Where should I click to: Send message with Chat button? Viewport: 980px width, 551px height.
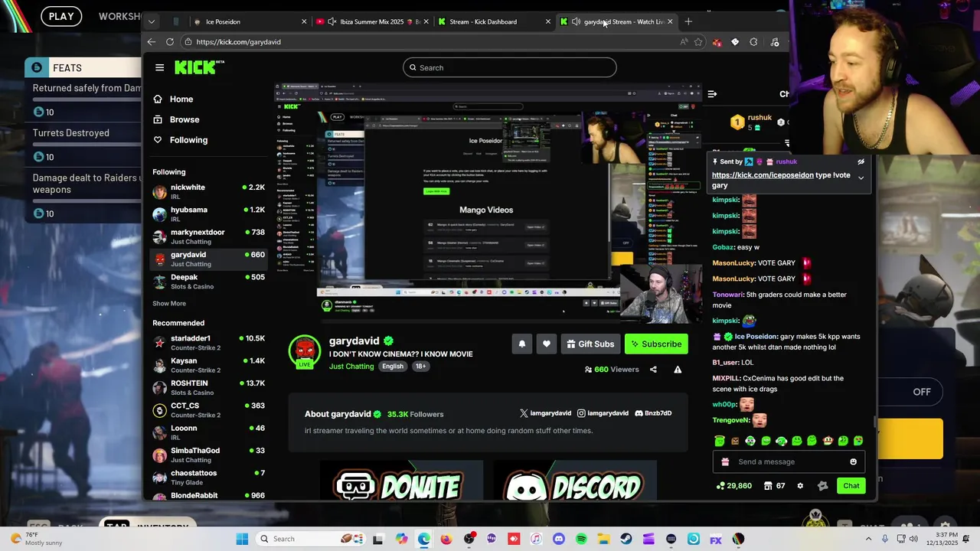point(851,486)
